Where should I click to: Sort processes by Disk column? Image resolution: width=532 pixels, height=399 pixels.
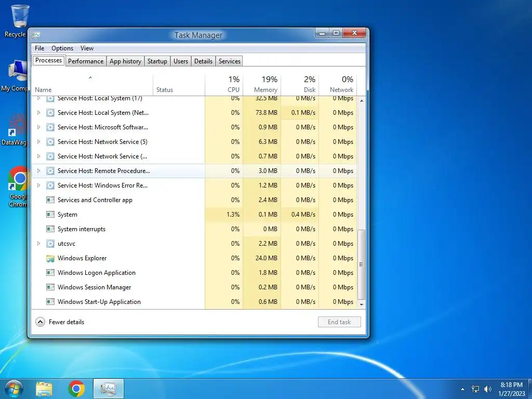[300, 85]
